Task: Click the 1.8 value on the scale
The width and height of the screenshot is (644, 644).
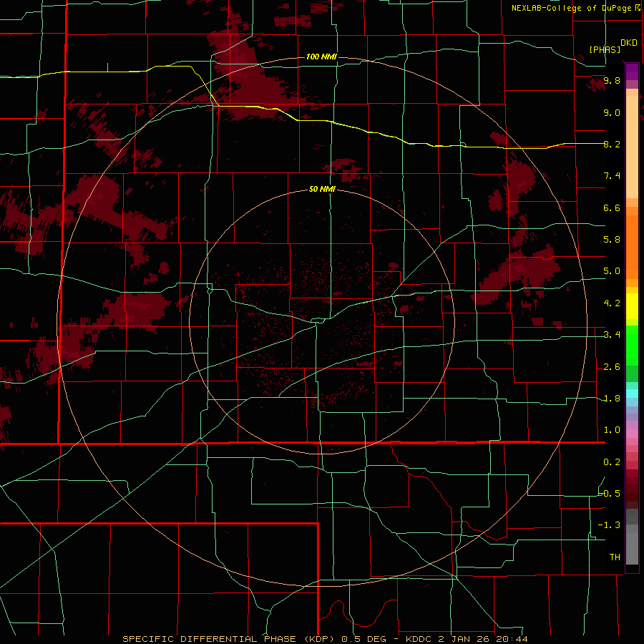Action: 612,399
